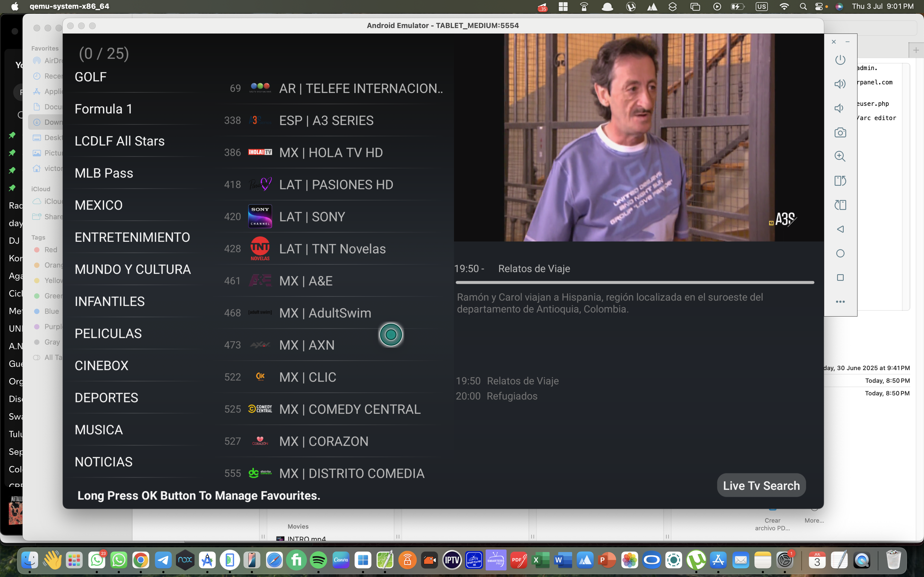Open Spotify from the Dock
924x577 pixels.
[319, 560]
